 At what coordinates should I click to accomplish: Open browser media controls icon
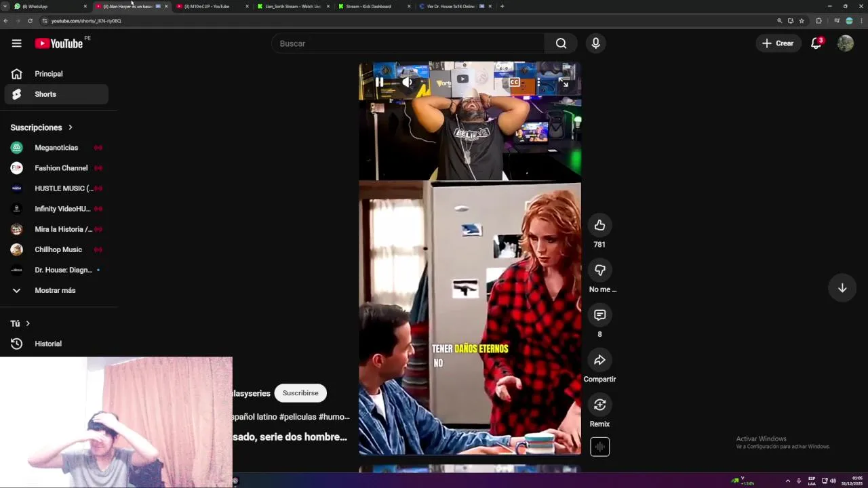pyautogui.click(x=837, y=21)
